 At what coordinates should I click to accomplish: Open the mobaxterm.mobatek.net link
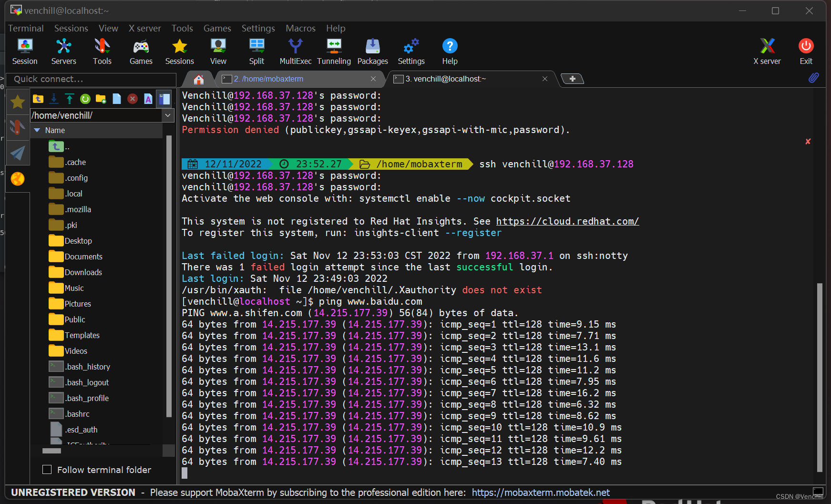[541, 493]
